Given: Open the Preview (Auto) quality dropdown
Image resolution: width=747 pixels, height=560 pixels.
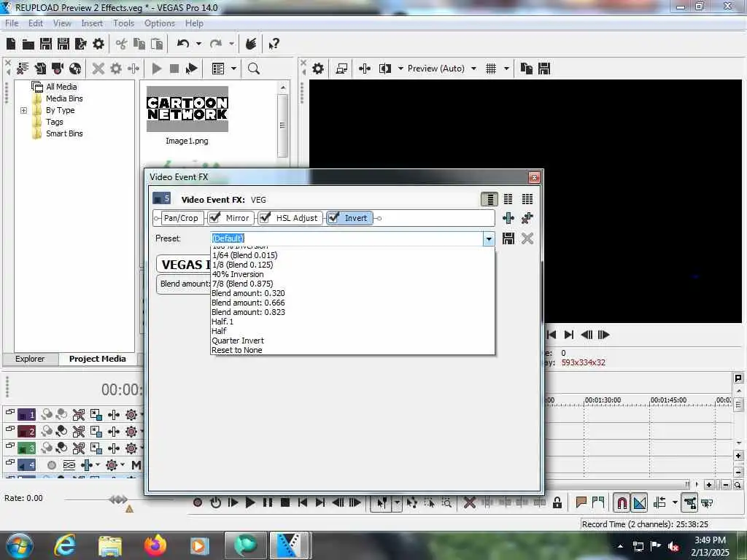Looking at the screenshot, I should (473, 69).
